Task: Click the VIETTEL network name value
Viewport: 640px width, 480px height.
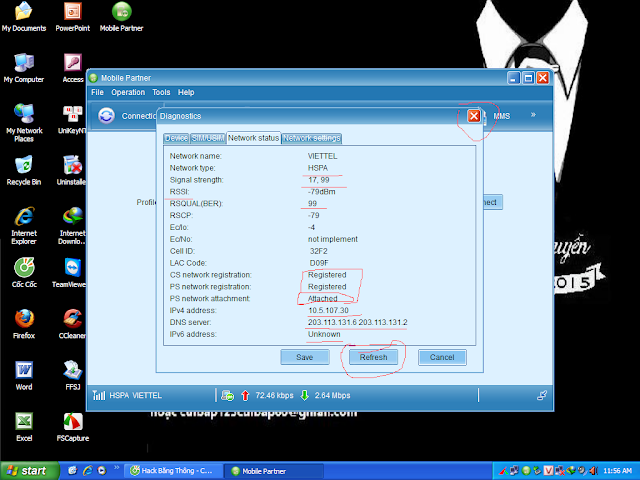Action: (x=322, y=156)
